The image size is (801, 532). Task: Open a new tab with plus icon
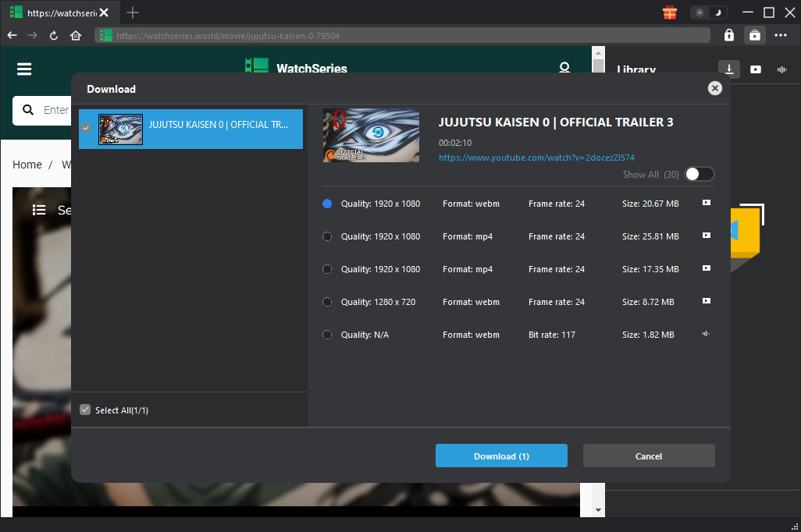coord(133,12)
